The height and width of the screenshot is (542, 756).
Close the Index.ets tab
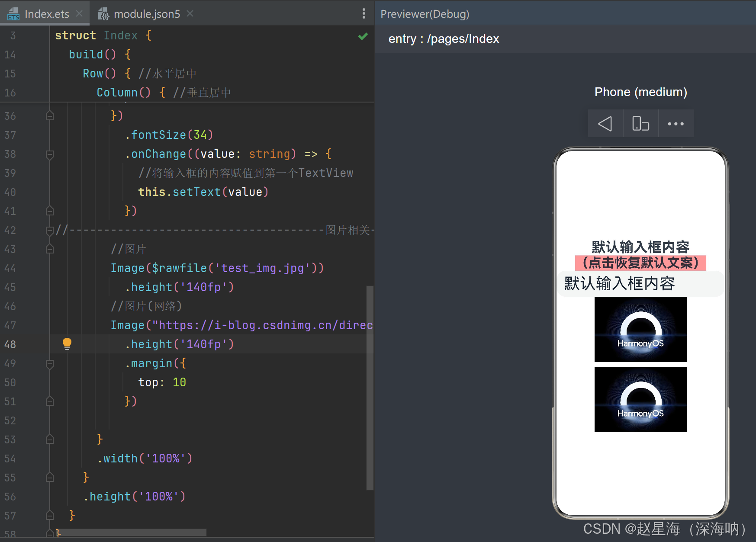click(x=80, y=14)
